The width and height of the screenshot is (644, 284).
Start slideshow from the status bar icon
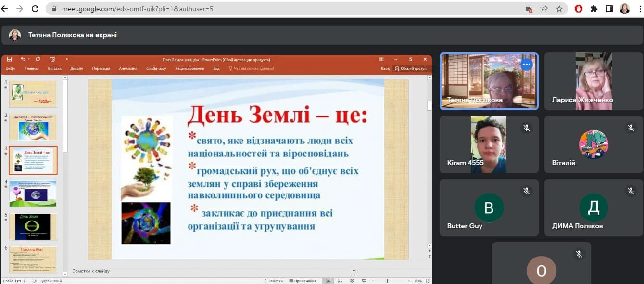364,281
